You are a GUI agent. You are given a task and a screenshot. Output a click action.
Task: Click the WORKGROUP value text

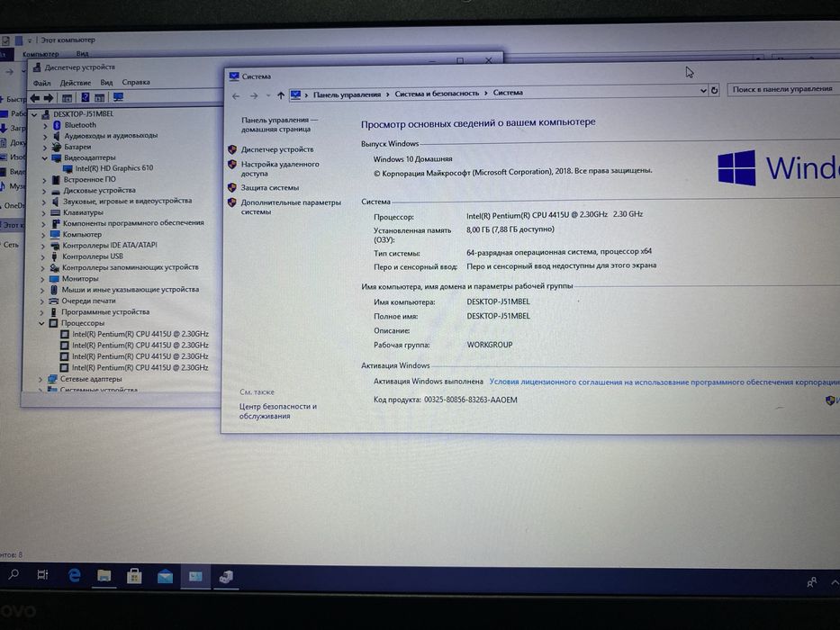click(x=490, y=345)
